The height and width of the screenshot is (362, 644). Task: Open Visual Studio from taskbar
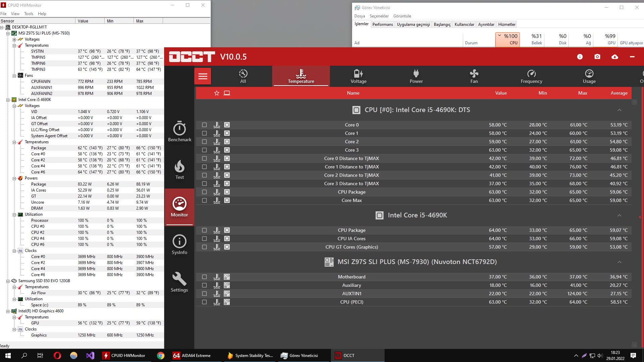[x=90, y=356]
